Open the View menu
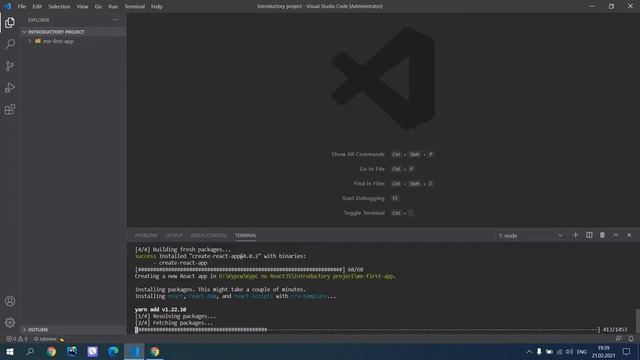This screenshot has width=640, height=360. [x=82, y=6]
